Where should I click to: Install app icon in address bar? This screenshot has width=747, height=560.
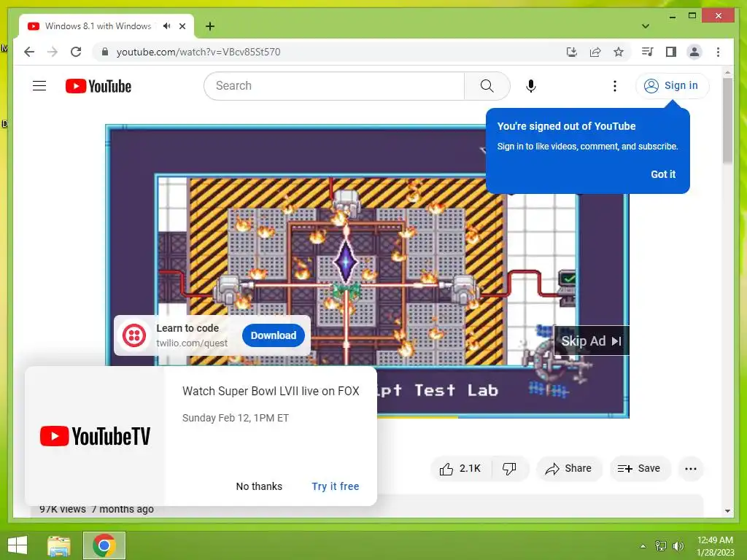pos(572,52)
